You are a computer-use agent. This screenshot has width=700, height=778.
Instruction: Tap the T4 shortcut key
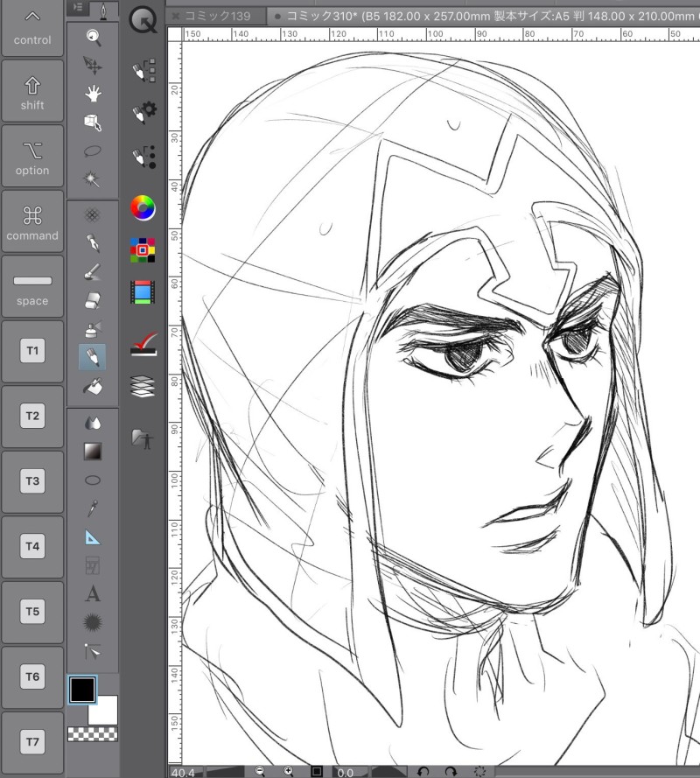click(x=32, y=547)
